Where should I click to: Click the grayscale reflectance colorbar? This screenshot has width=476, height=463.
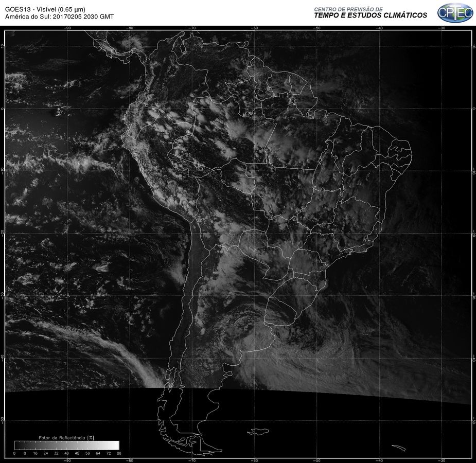click(x=67, y=445)
